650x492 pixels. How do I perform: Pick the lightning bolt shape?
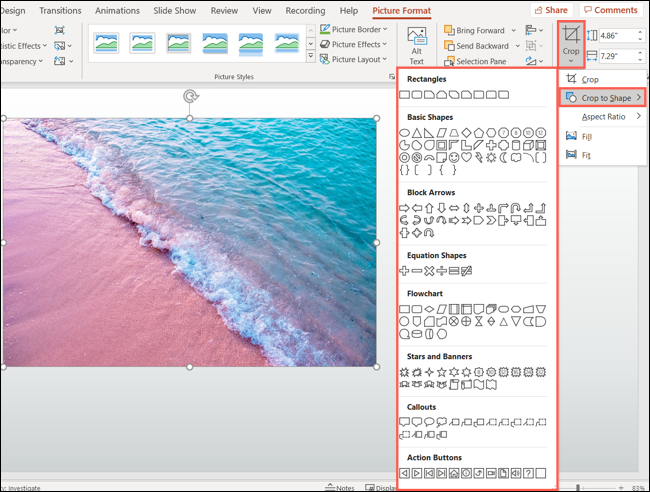(479, 157)
